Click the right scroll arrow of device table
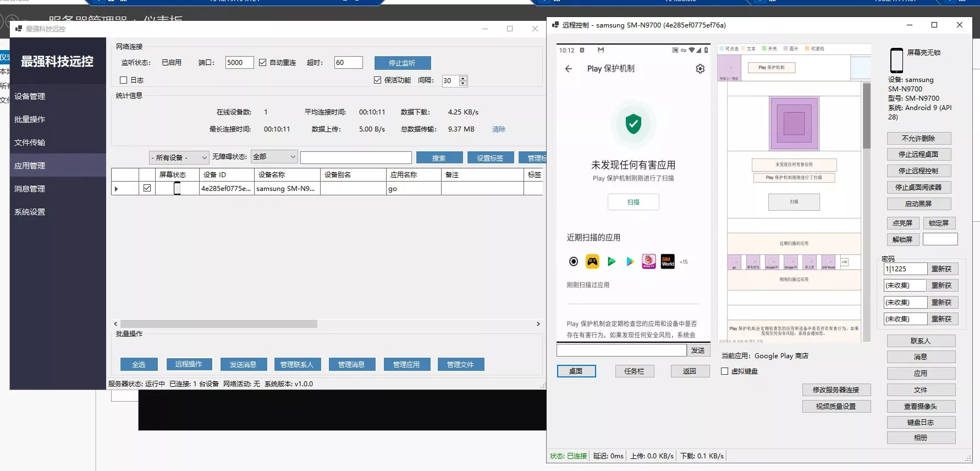This screenshot has height=471, width=980. point(538,324)
